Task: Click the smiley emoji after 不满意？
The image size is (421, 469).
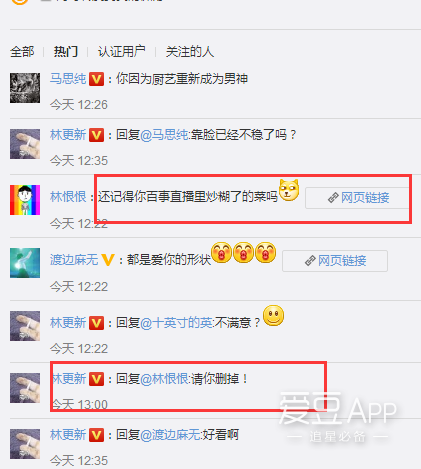Action: 274,316
